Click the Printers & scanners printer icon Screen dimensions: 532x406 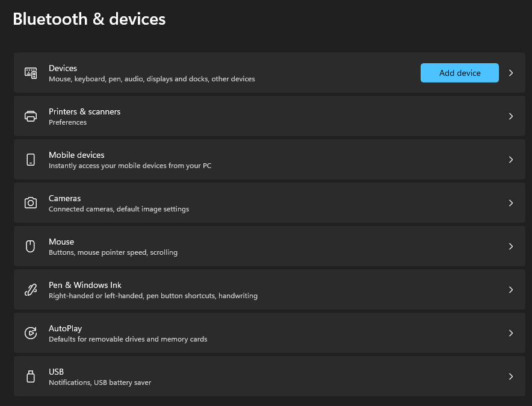point(31,116)
